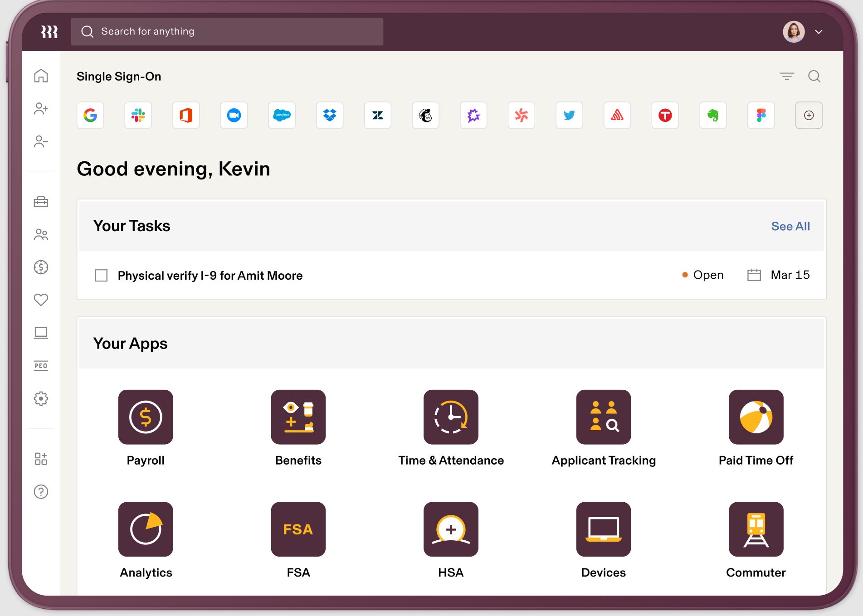Image resolution: width=863 pixels, height=616 pixels.
Task: Launch Dropbox from Single Sign-On
Action: 330,115
